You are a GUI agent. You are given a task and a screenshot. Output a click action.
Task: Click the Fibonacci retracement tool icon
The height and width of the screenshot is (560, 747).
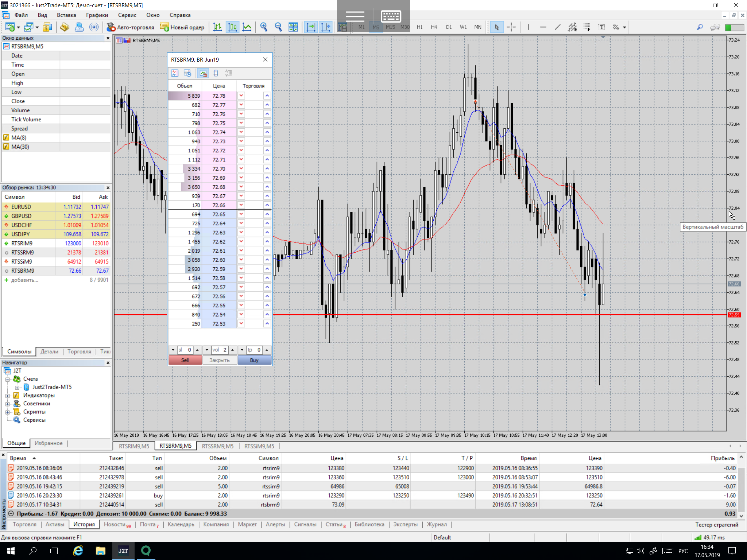click(x=587, y=27)
